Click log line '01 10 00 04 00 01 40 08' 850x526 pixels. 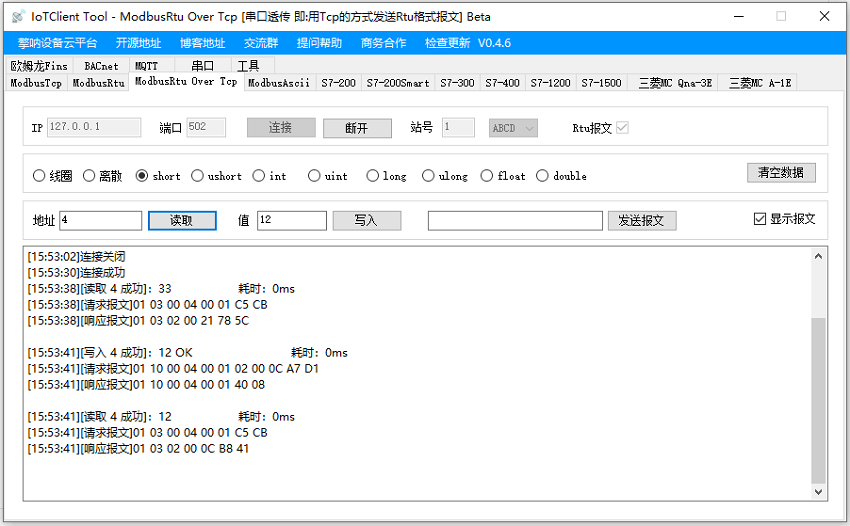[x=146, y=385]
